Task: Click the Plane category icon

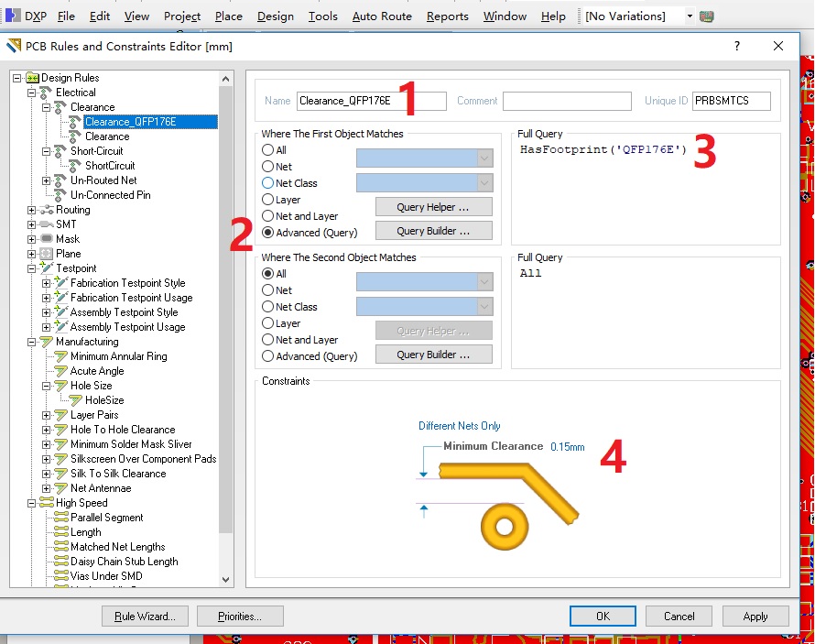Action: (x=47, y=254)
